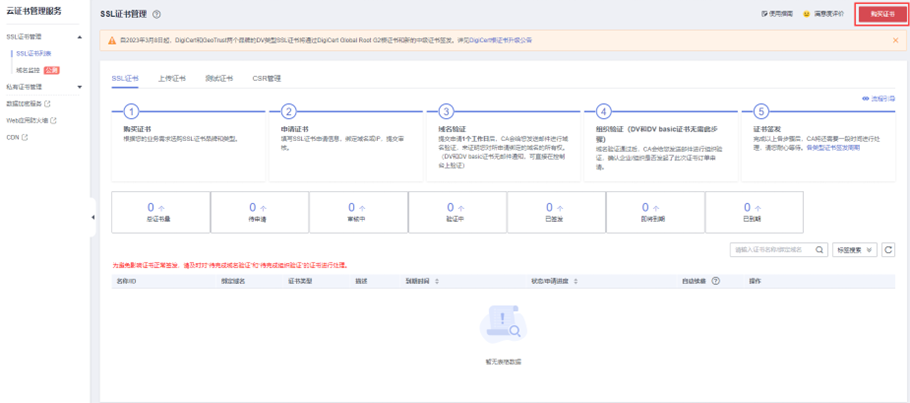
Task: Click the 证书类型 column header
Action: [300, 281]
